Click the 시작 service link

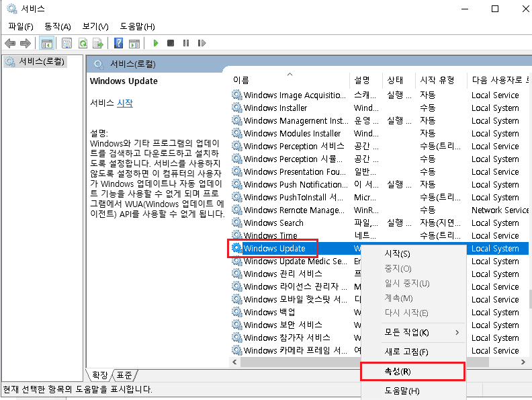125,103
